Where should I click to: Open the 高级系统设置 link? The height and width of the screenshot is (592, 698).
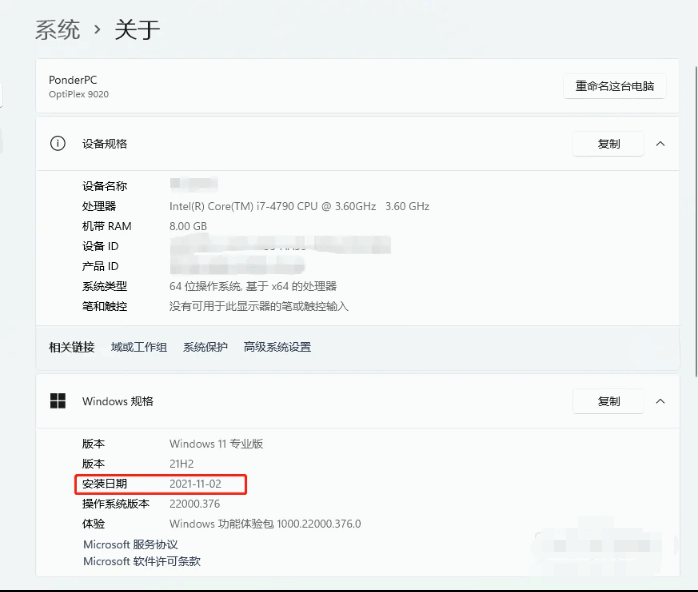pyautogui.click(x=277, y=347)
